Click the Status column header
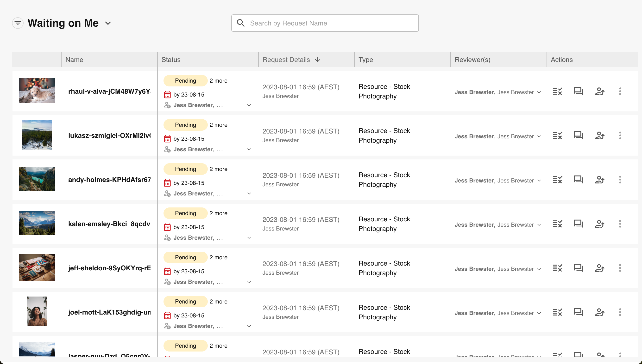Image resolution: width=642 pixels, height=364 pixels. point(171,60)
